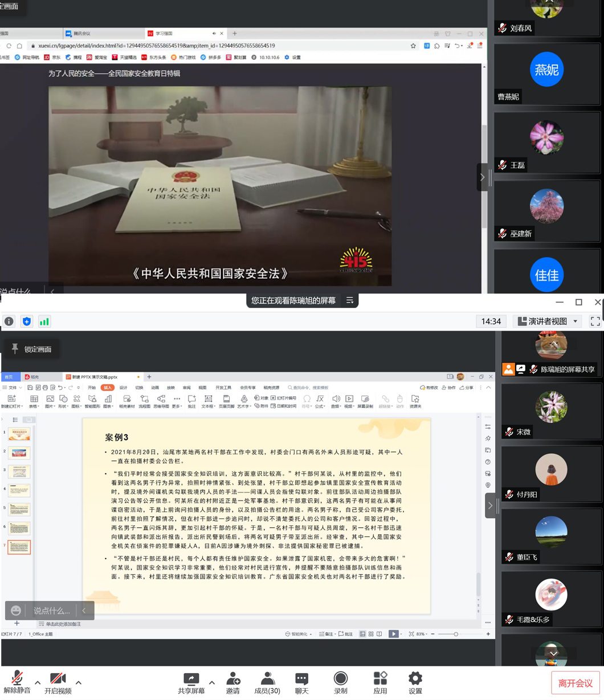Check the green network signal icon
Screen dimensions: 604x700
[x=44, y=321]
